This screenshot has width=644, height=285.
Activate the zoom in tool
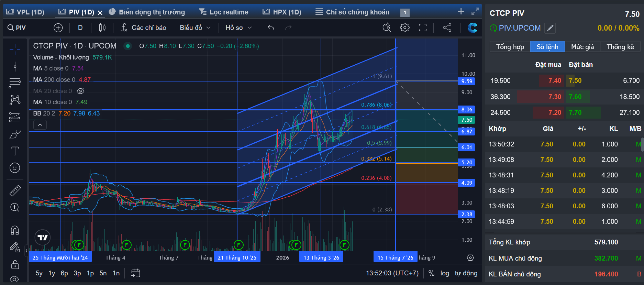15,207
